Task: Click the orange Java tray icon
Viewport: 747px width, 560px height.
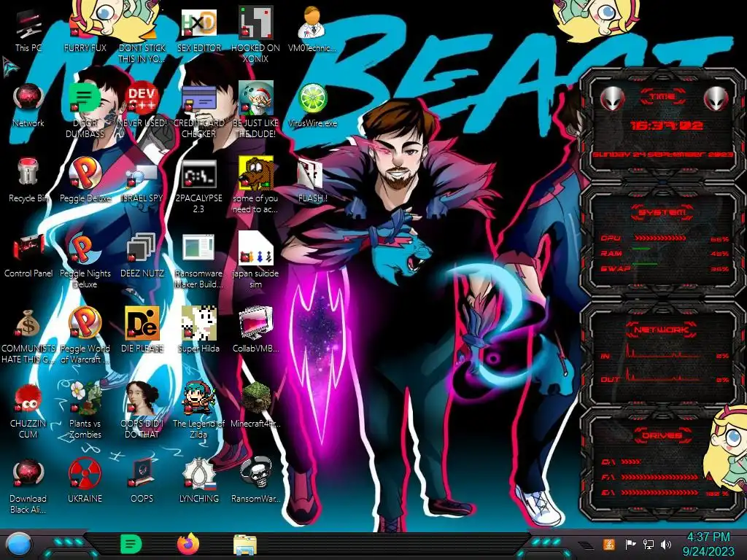Action: (609, 544)
